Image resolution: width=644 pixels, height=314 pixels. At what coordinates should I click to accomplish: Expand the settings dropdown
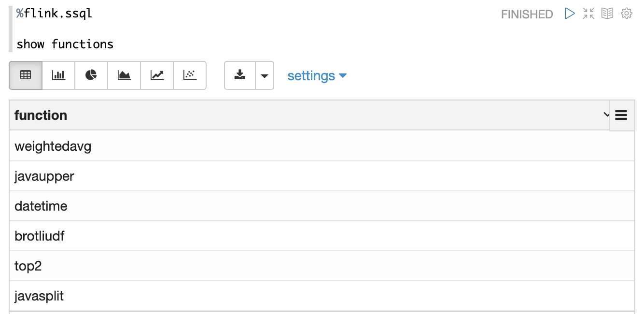click(x=317, y=76)
